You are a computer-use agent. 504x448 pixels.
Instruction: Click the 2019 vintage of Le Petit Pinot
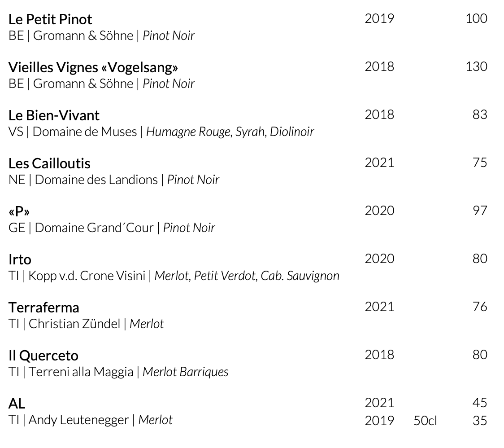(x=379, y=18)
